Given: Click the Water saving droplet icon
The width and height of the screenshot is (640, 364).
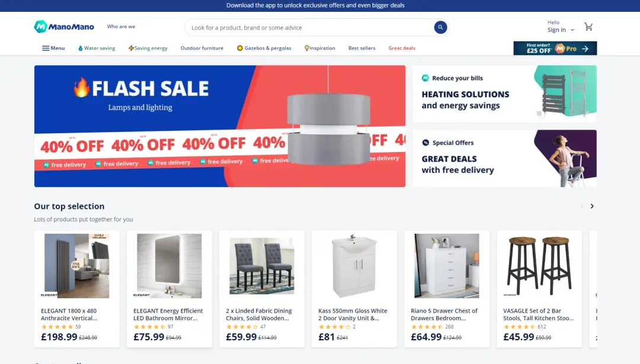Looking at the screenshot, I should point(81,48).
